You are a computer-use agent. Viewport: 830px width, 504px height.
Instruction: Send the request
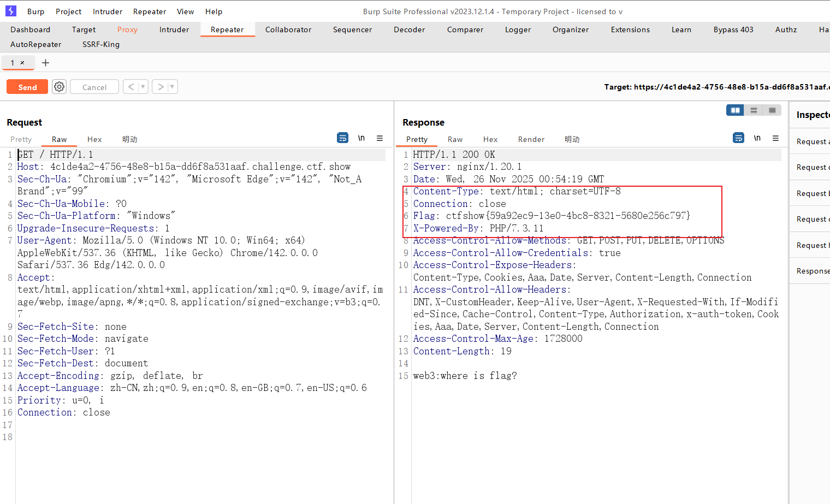(x=27, y=87)
